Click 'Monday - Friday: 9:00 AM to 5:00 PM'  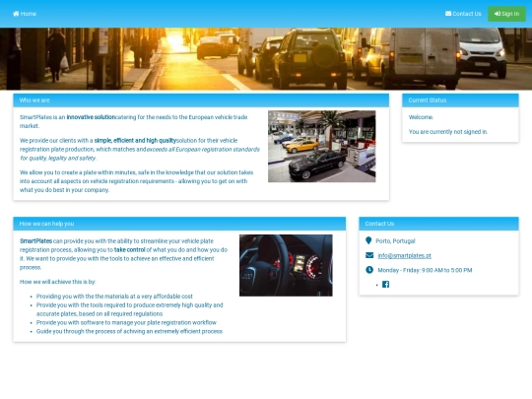click(425, 270)
